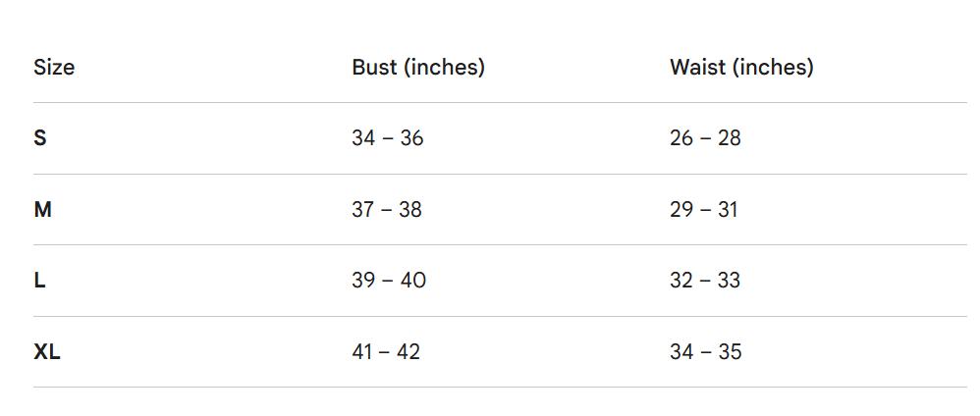Select the S size label
This screenshot has width=980, height=416.
tap(40, 138)
